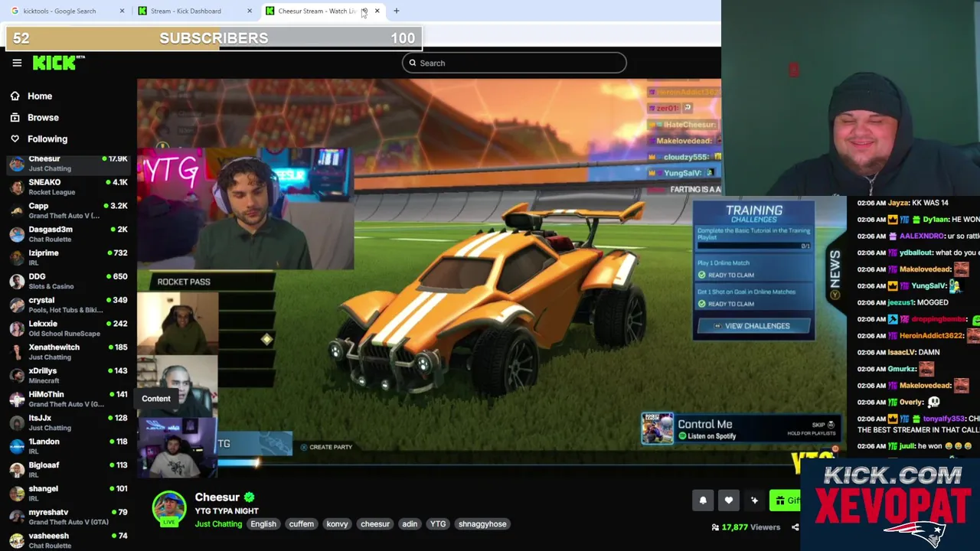Click Cheesur's live profile avatar
Image resolution: width=980 pixels, height=551 pixels.
[169, 508]
